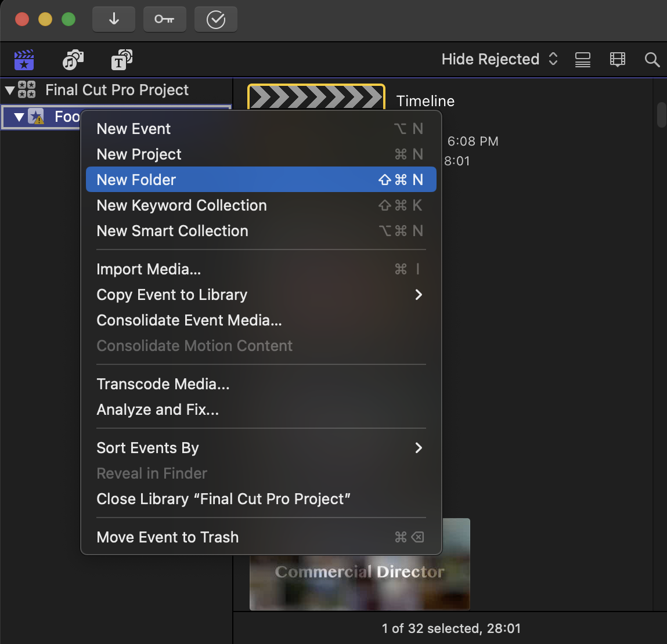Choose Move Event to Trash
The width and height of the screenshot is (667, 644).
click(x=261, y=537)
